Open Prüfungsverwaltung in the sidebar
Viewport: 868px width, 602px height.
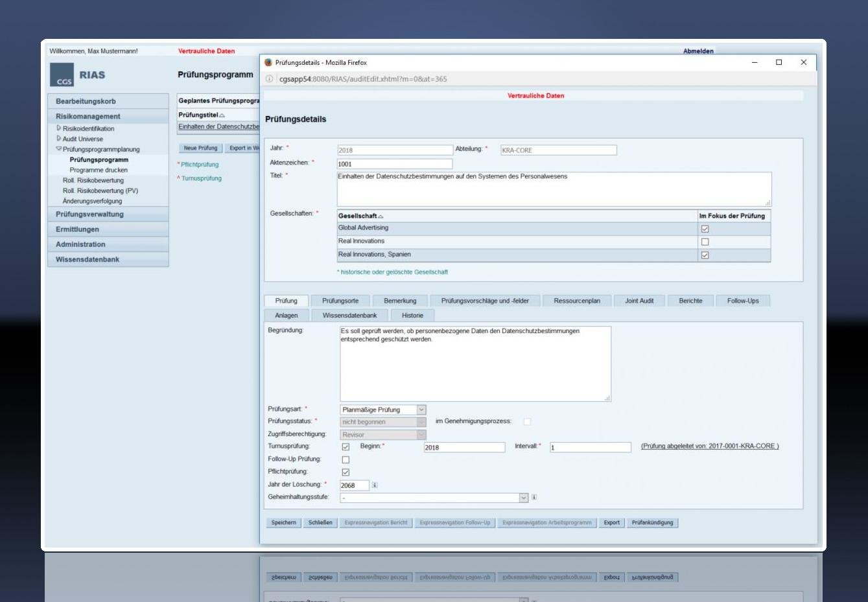(108, 214)
